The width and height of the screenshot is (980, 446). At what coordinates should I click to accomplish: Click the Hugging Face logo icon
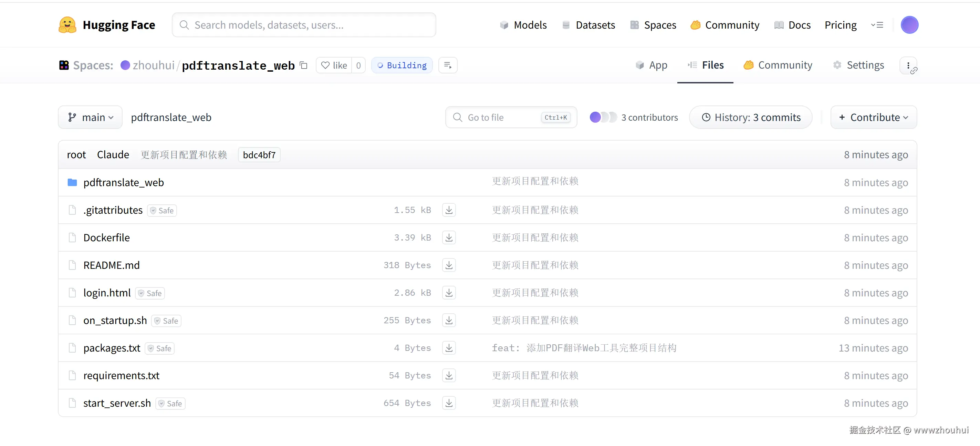point(67,25)
